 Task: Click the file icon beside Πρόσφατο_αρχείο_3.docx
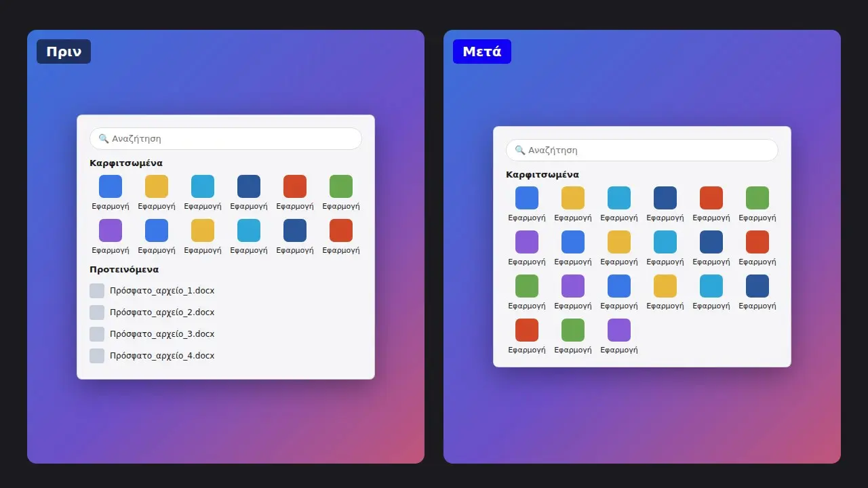(97, 334)
